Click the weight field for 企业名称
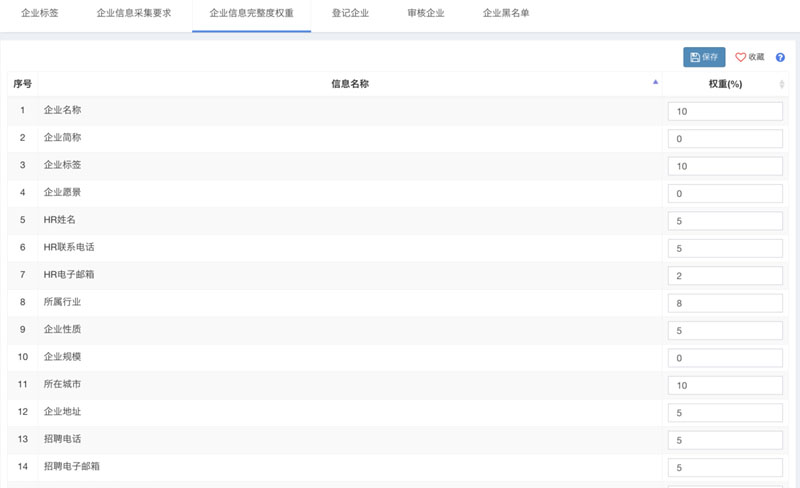Image resolution: width=800 pixels, height=488 pixels. [x=725, y=111]
